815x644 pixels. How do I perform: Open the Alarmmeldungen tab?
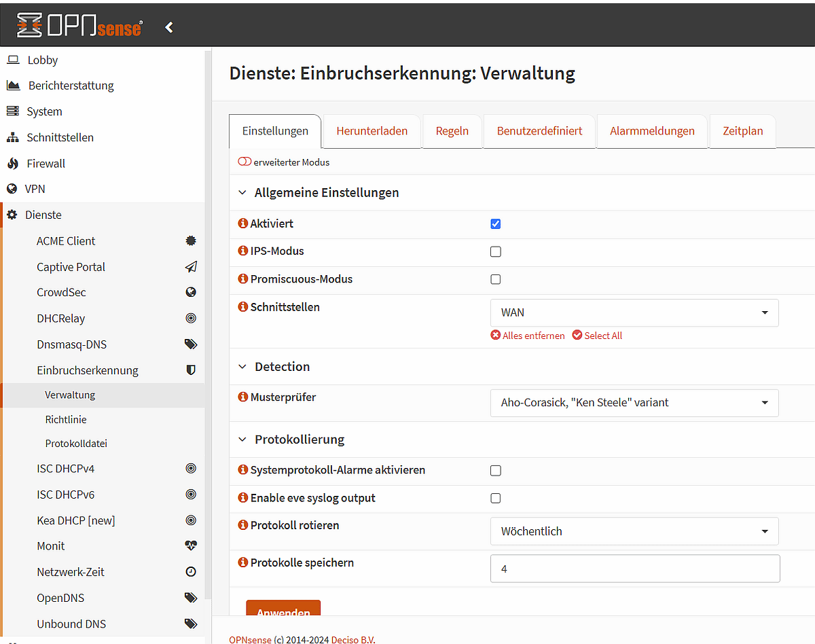pyautogui.click(x=652, y=131)
